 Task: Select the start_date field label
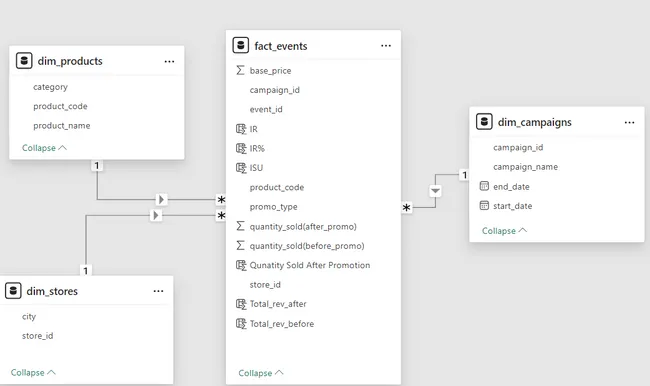coord(512,206)
